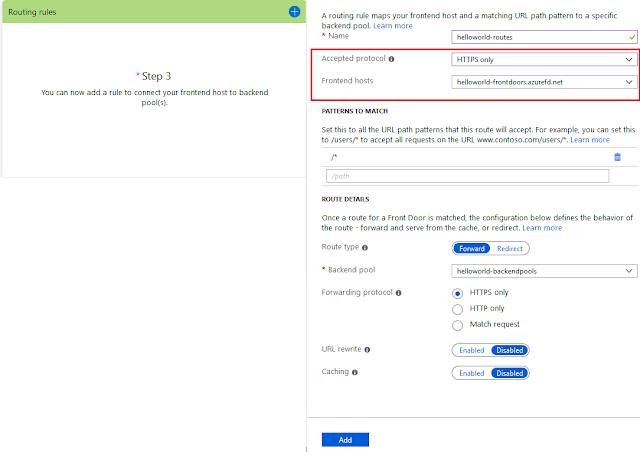Click the Name input field
640x455 pixels.
pos(544,37)
